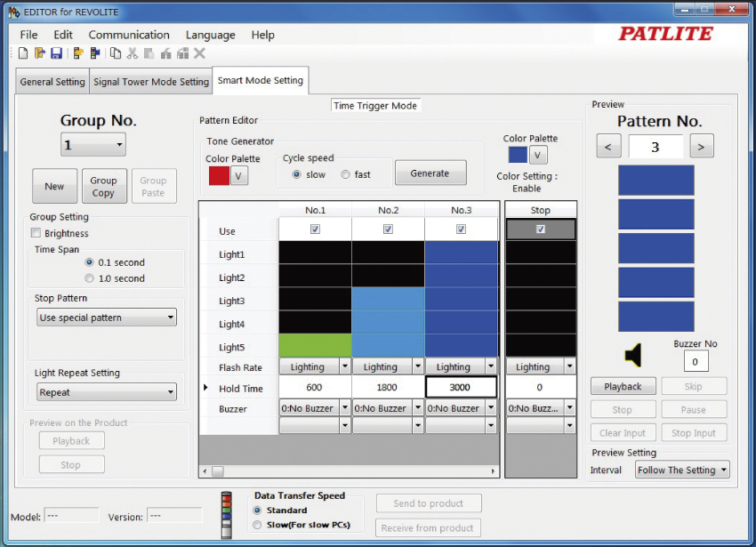The height and width of the screenshot is (547, 756).
Task: Click the toolbar icon immediately left of the gray X
Action: coord(182,53)
